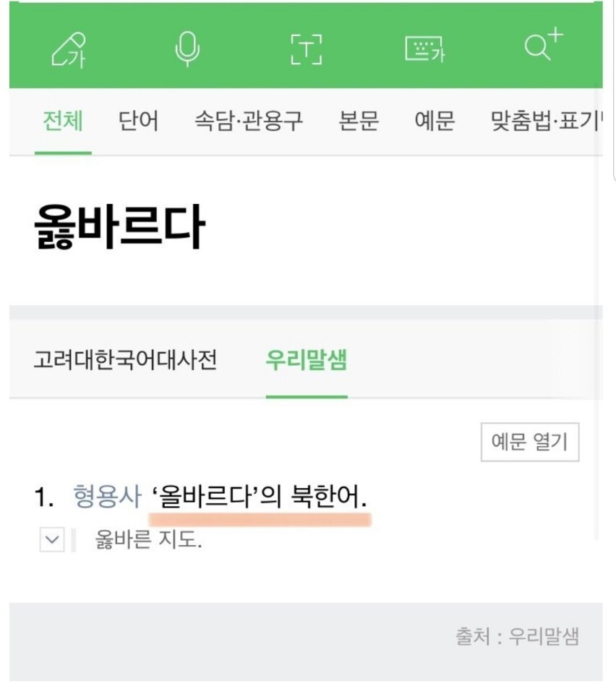Open the handwriting input tool
Screen dimensions: 616x694
click(69, 51)
